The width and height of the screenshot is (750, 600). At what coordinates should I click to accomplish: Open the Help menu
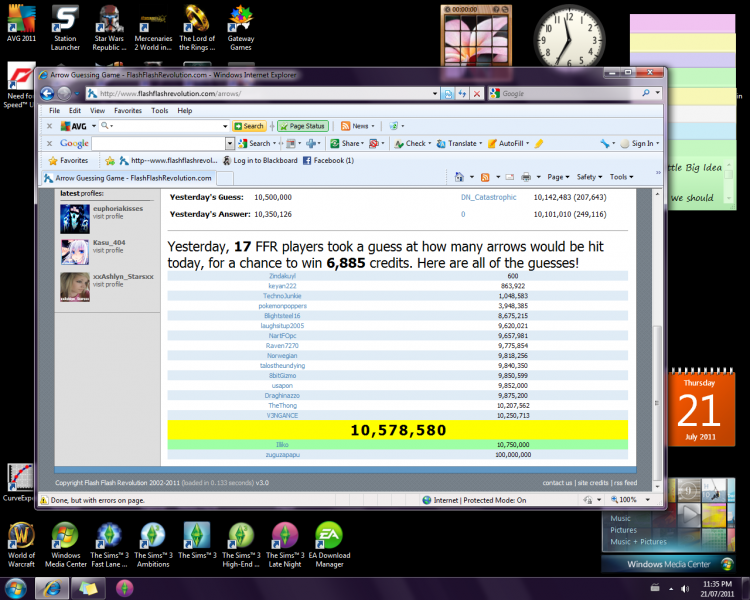click(185, 111)
